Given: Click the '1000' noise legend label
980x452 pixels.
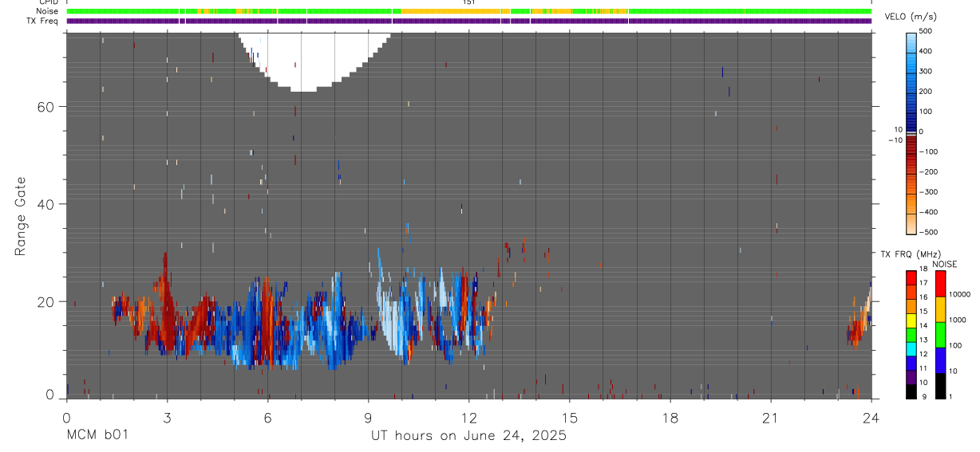Looking at the screenshot, I should pos(957,320).
